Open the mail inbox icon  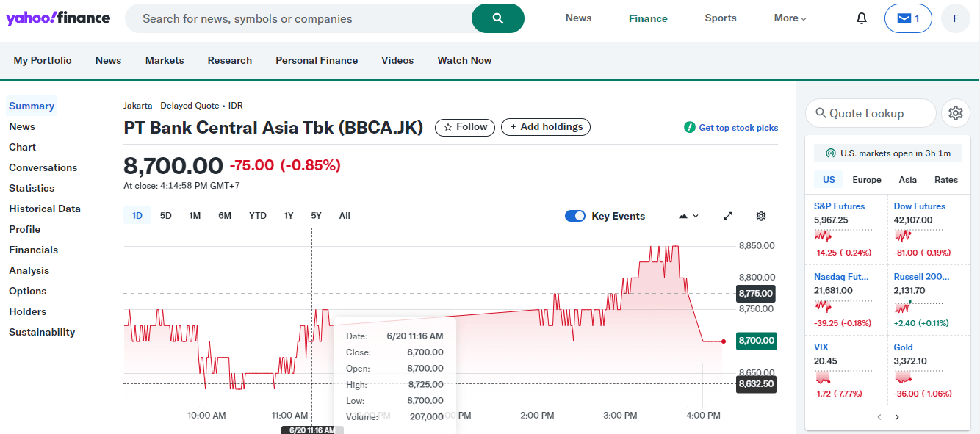tap(908, 17)
